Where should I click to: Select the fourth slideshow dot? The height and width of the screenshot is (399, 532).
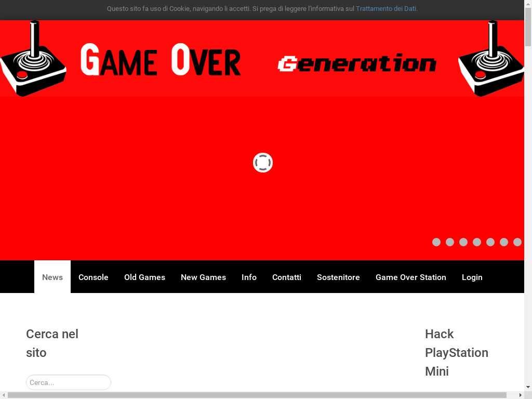coord(477,242)
